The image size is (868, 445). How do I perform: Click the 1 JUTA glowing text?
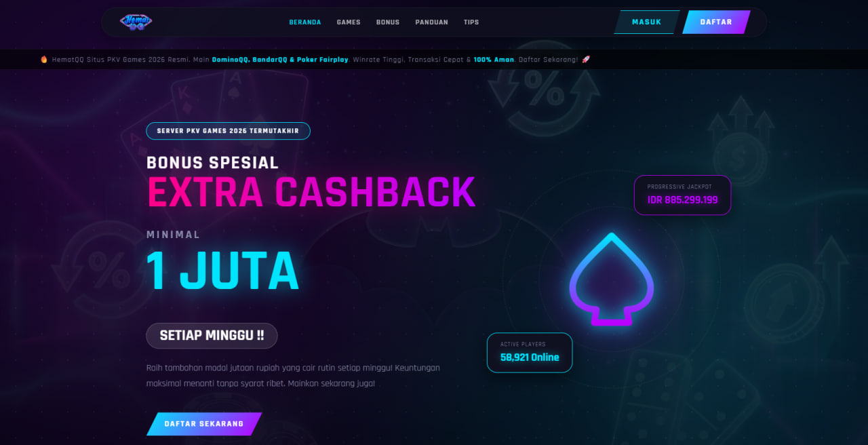pos(222,271)
